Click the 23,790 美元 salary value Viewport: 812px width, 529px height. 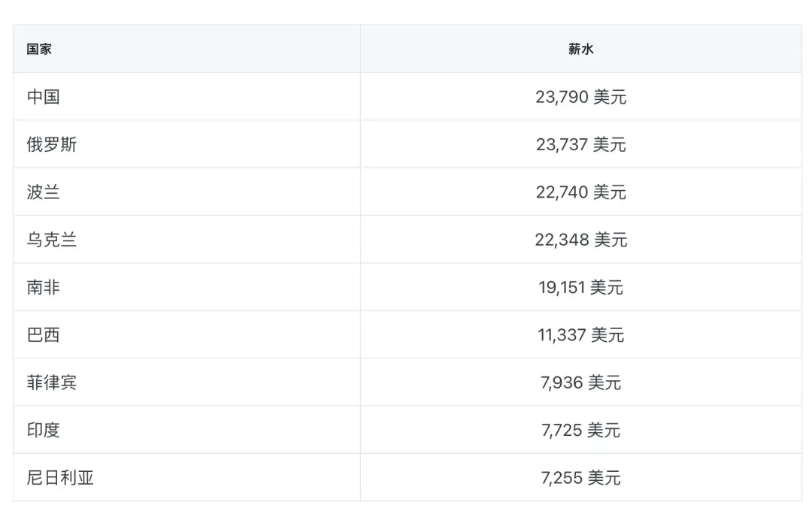580,97
